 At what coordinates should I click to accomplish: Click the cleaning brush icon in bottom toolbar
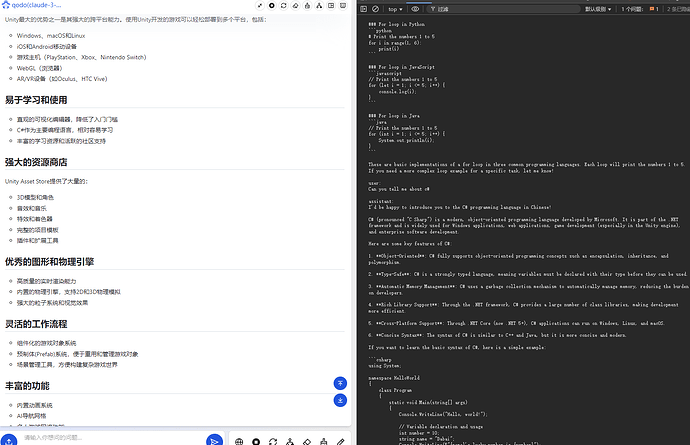[x=324, y=441]
